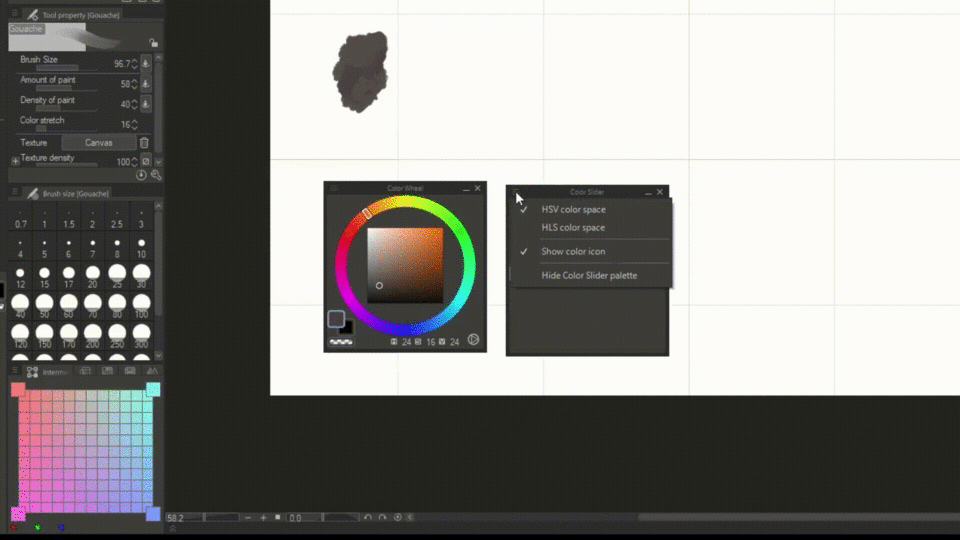The height and width of the screenshot is (540, 960).
Task: Select brush size preset 2.5
Action: (117, 220)
